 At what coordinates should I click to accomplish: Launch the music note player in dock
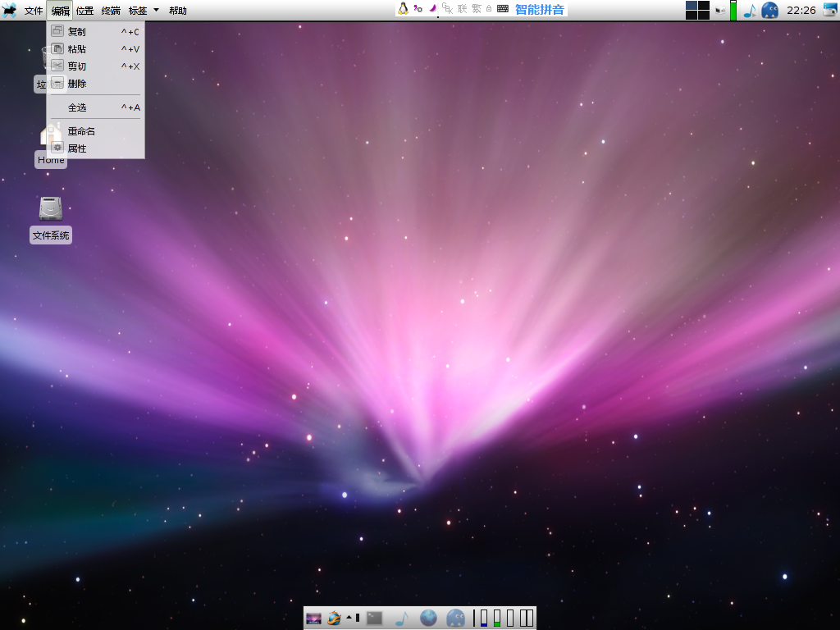coord(402,619)
